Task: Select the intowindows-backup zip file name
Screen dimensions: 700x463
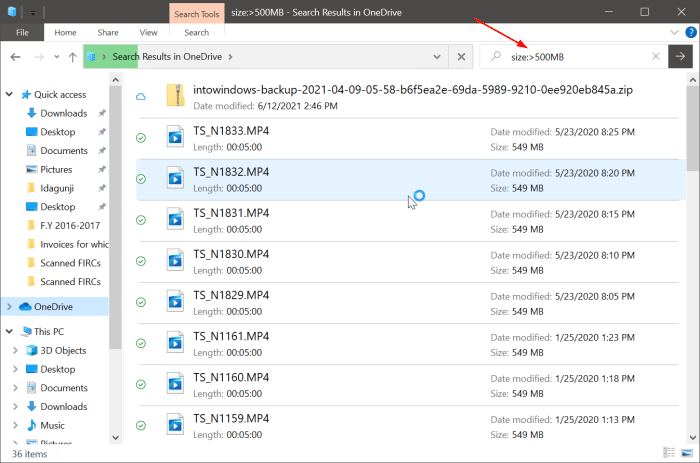Action: click(412, 90)
